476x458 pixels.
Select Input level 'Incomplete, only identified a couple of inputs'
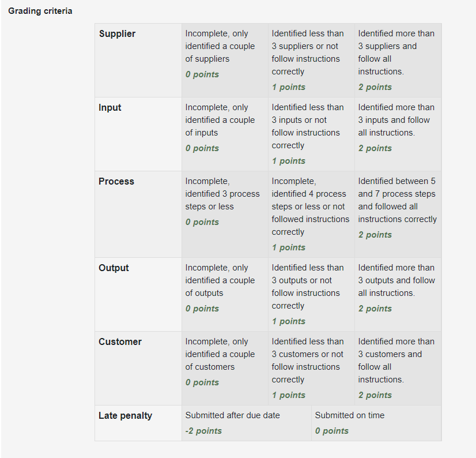click(x=225, y=134)
